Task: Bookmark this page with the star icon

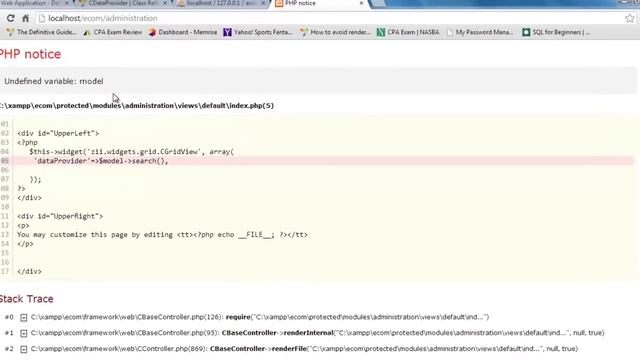Action: [629, 18]
